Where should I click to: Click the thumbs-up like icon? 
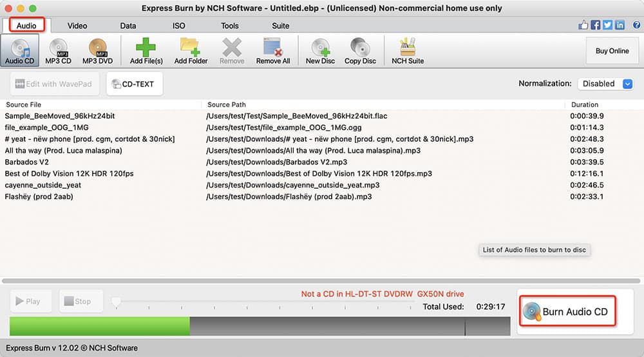coord(583,25)
